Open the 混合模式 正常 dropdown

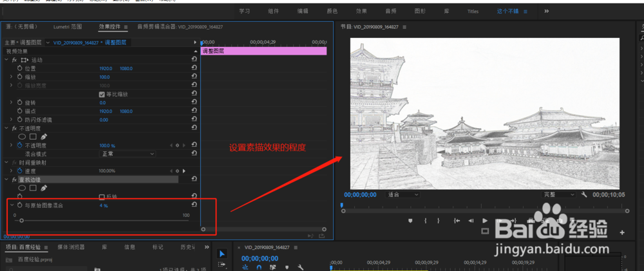pos(128,154)
